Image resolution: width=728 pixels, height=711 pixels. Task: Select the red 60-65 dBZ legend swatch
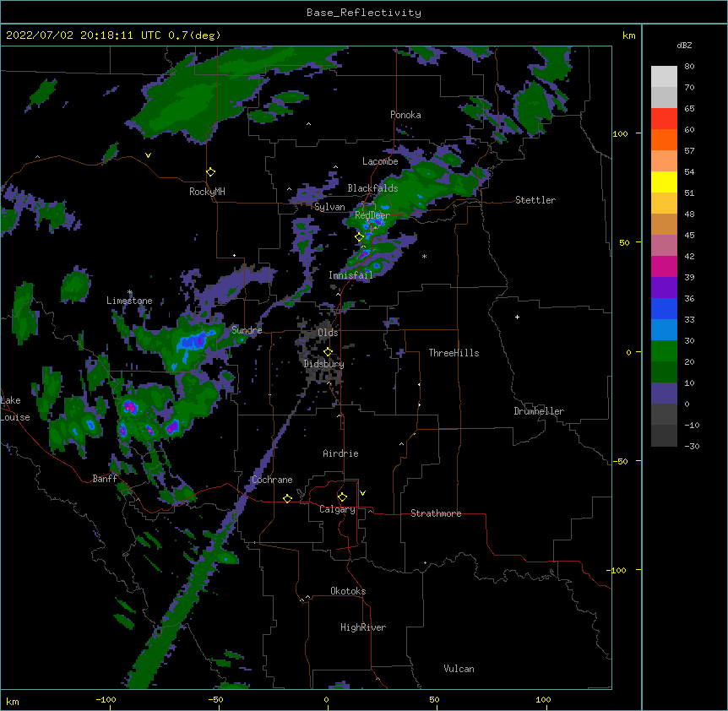[x=664, y=118]
